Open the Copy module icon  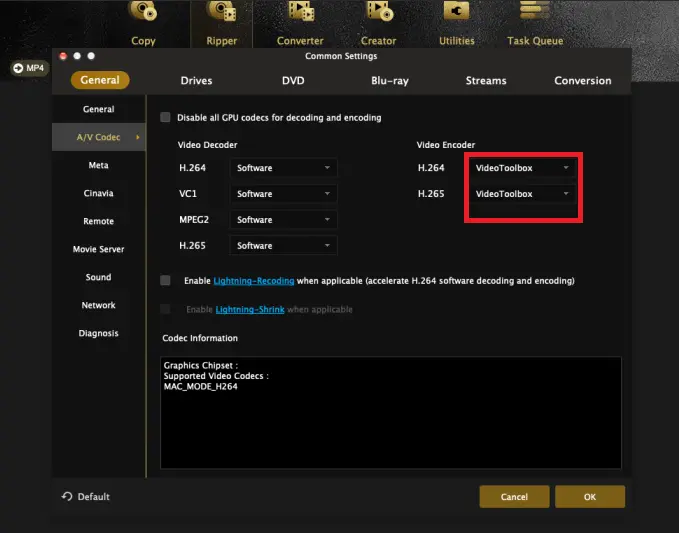[x=144, y=14]
